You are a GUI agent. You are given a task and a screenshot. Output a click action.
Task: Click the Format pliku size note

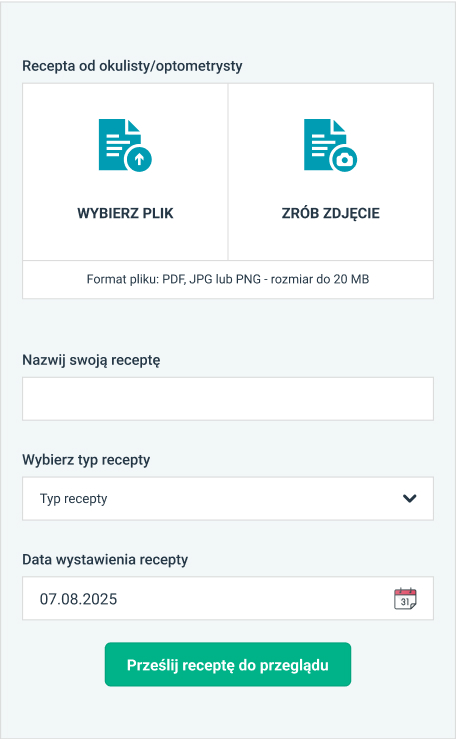(x=228, y=279)
